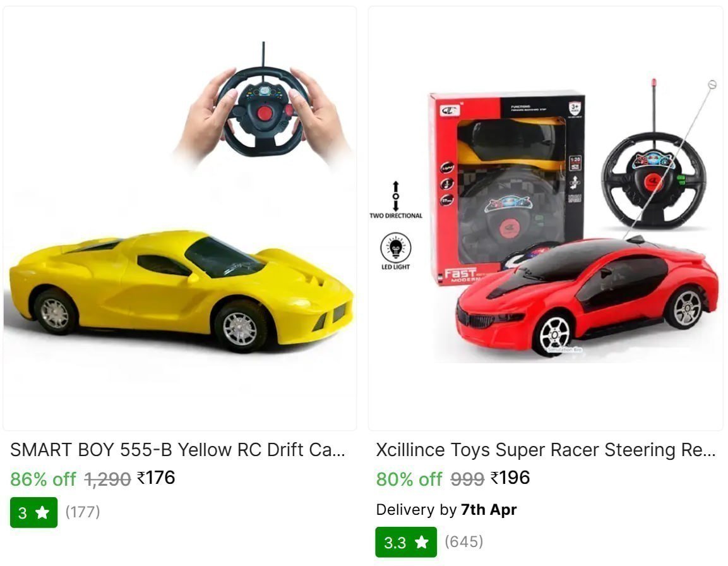Viewport: 728px width, 566px height.
Task: Click the Two Directional arrow icon
Action: point(396,196)
